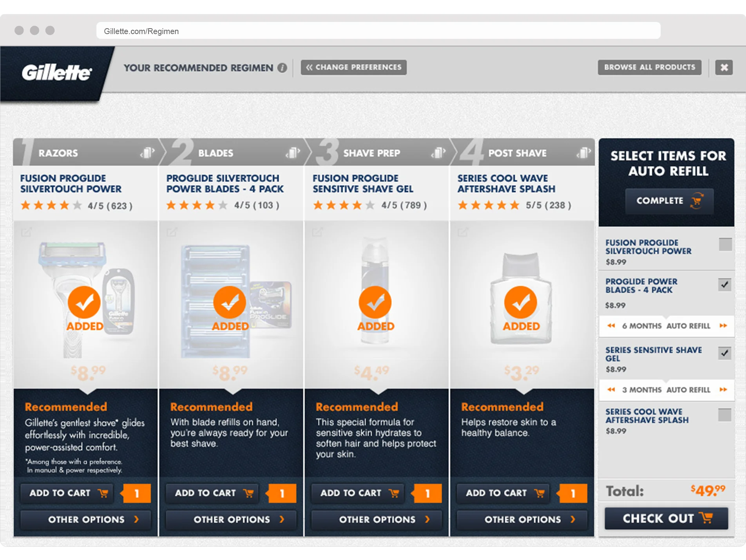Open the Fusion ProGlide Sensitive Shave Gel title
Screen dimensions: 746x560
[363, 184]
